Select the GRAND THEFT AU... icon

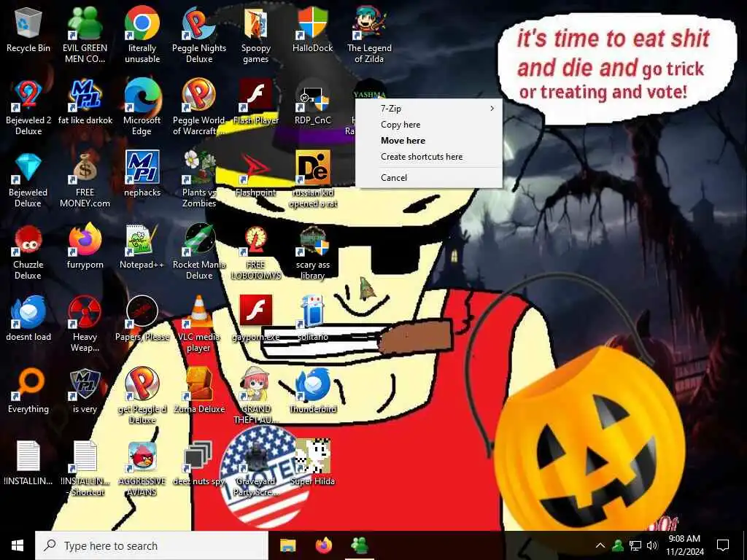click(x=256, y=385)
